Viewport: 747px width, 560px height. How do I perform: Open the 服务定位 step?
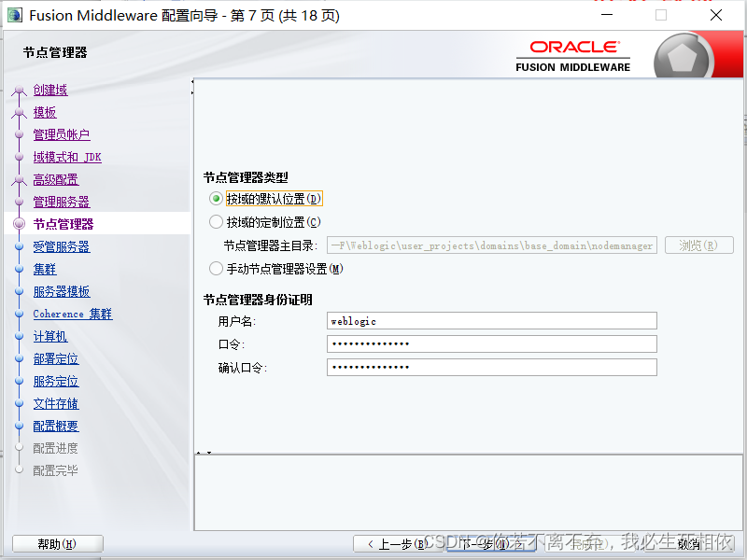tap(56, 381)
